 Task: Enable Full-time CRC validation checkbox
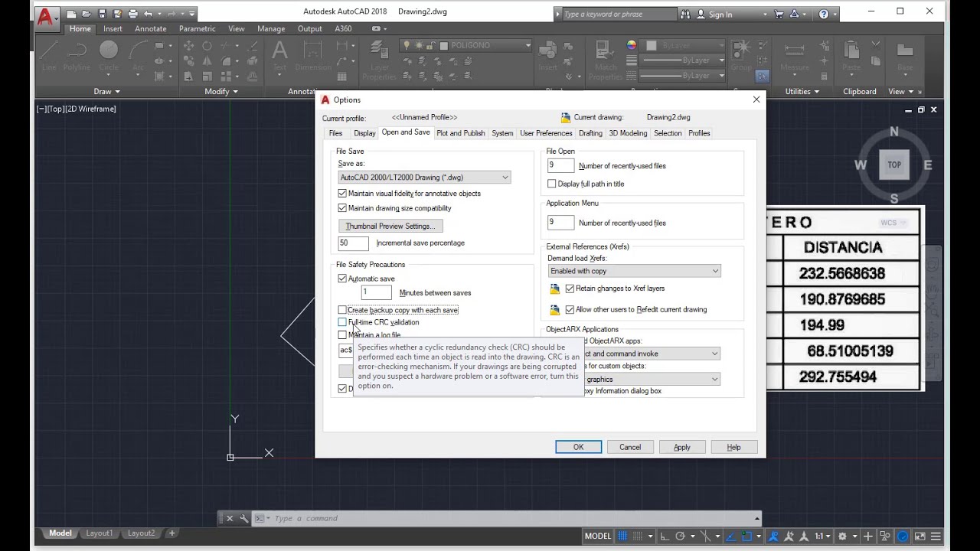(342, 322)
